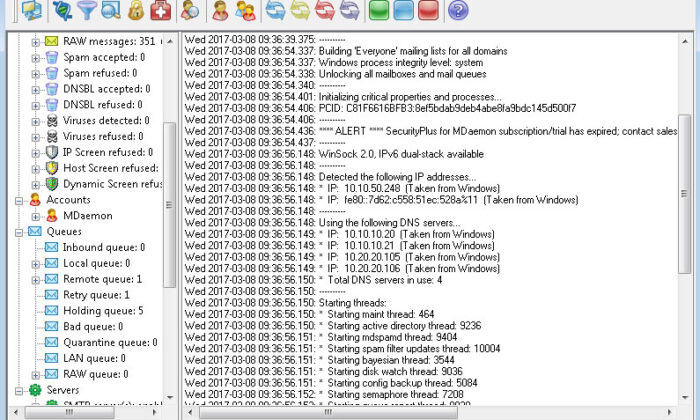Click the green square toolbar button
Image resolution: width=700 pixels, height=420 pixels.
click(x=379, y=10)
